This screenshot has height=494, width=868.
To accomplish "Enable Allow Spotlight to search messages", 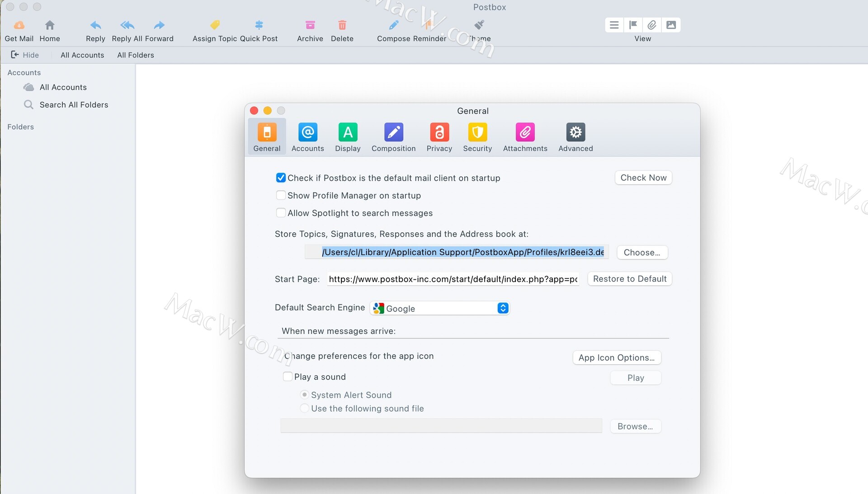I will (x=281, y=213).
